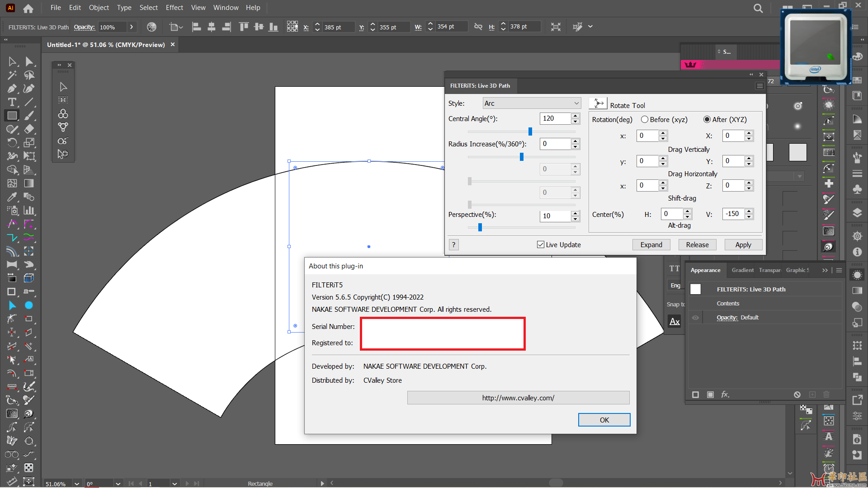Open FILTERiT5 panel menu icon
The height and width of the screenshot is (488, 868).
[759, 86]
